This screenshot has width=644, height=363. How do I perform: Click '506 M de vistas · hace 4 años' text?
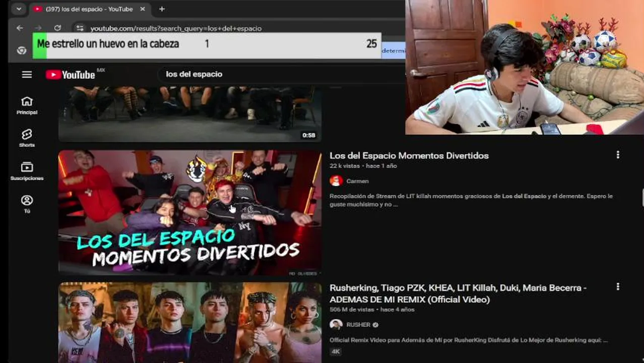(x=372, y=310)
